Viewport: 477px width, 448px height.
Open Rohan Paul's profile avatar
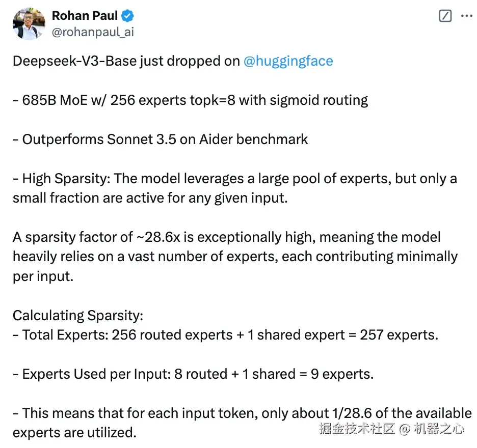tap(29, 24)
